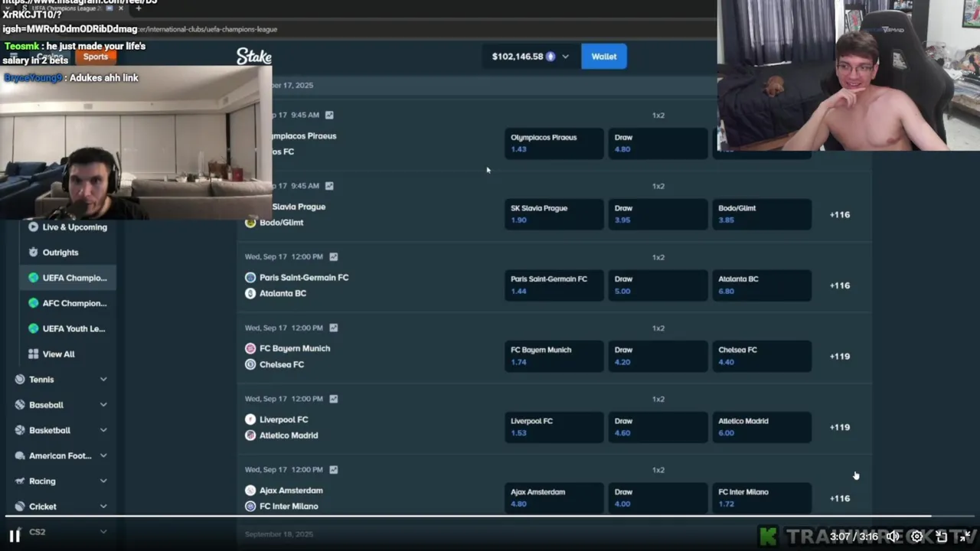Click small icon beside Liverpool match time
This screenshot has height=551, width=980.
(333, 399)
